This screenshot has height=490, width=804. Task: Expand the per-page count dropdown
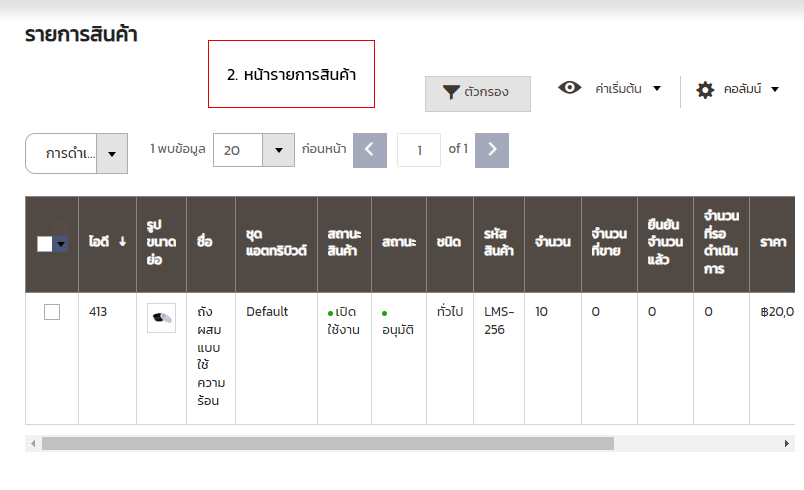tap(278, 150)
